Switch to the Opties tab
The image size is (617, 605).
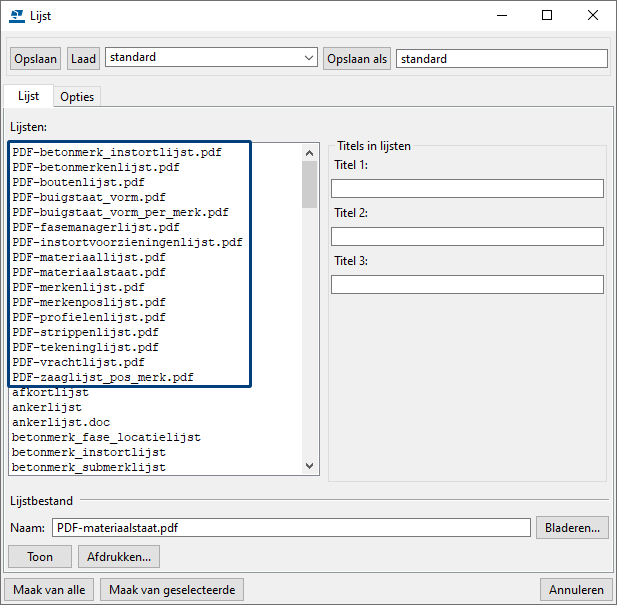pos(77,97)
